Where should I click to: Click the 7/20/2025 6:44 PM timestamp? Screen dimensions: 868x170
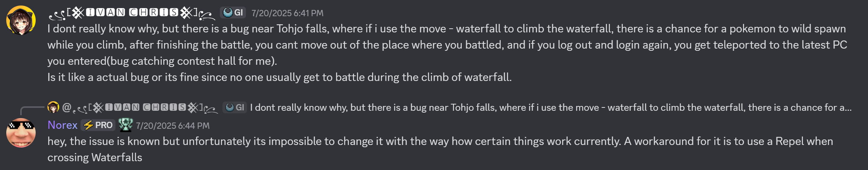[x=172, y=126]
